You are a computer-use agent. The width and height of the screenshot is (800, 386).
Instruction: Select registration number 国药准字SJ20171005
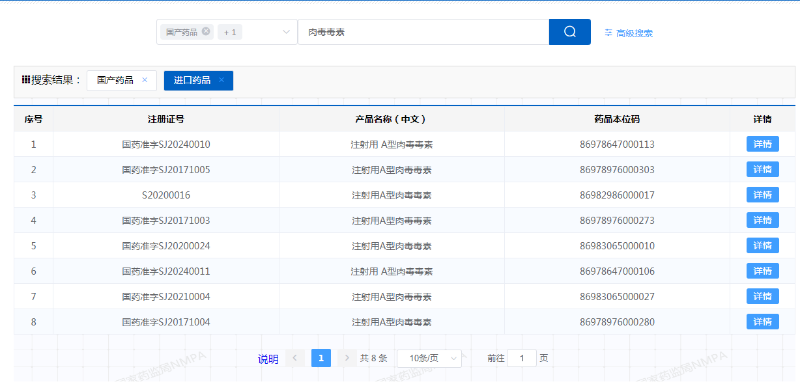tap(166, 170)
